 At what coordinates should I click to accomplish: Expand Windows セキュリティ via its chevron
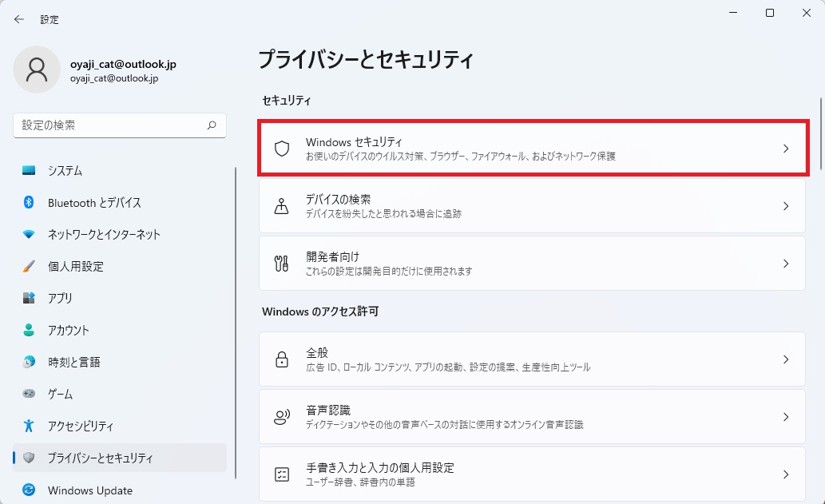tap(786, 149)
